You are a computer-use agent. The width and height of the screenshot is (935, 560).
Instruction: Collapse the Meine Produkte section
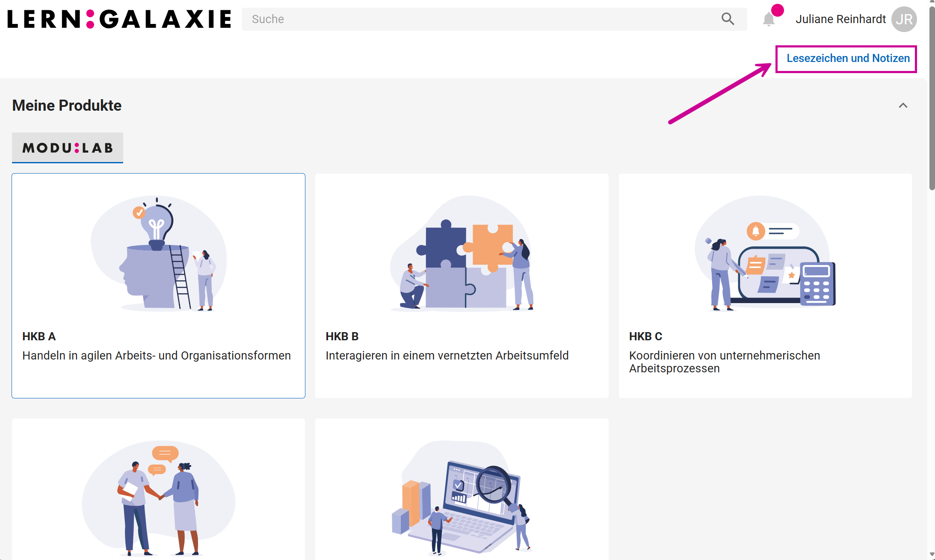tap(903, 106)
